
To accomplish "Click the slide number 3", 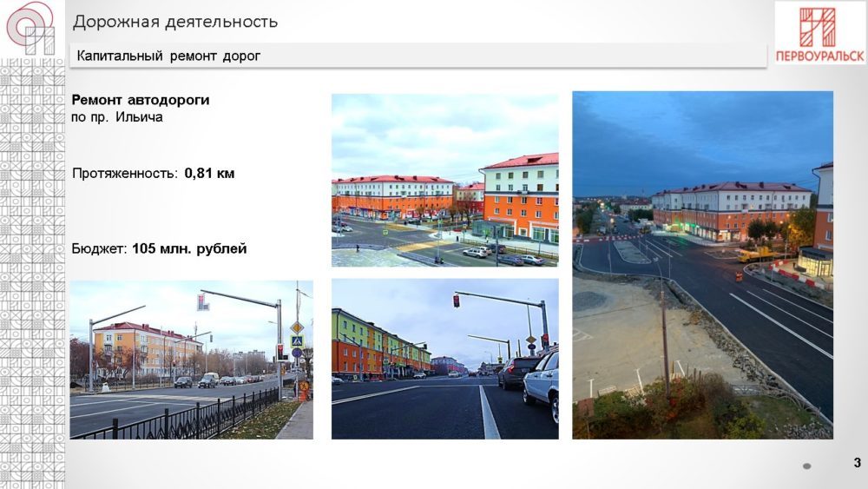I will [857, 461].
